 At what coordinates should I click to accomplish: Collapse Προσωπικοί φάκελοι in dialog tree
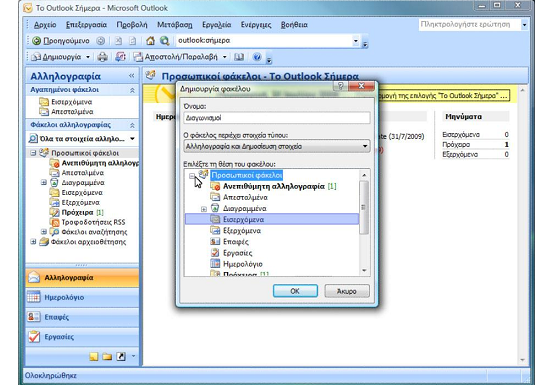coord(192,176)
